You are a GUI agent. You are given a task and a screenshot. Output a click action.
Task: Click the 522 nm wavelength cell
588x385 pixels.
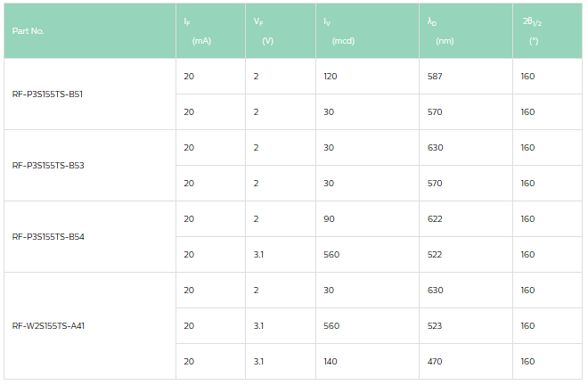point(435,255)
